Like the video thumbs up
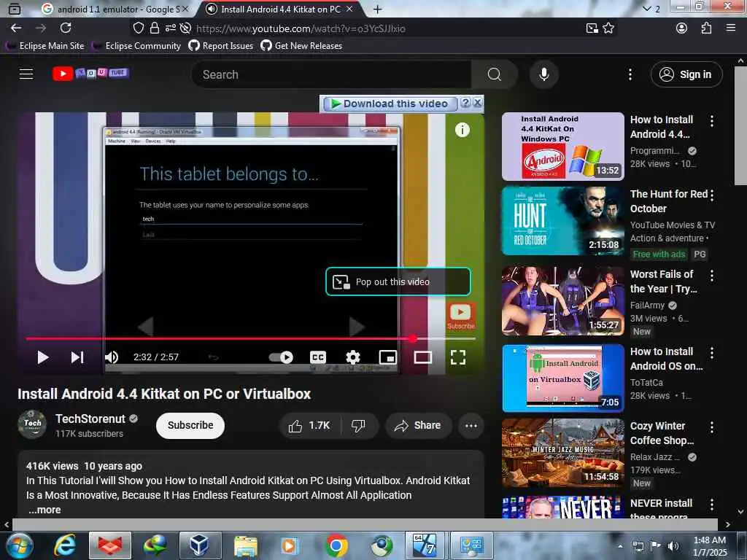 coord(309,425)
